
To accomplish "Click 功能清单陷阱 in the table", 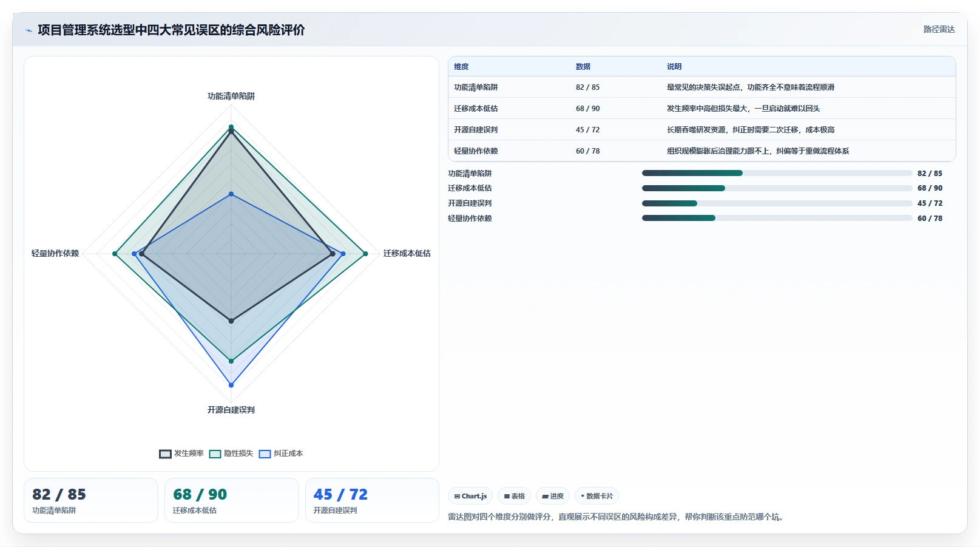I will pyautogui.click(x=476, y=87).
